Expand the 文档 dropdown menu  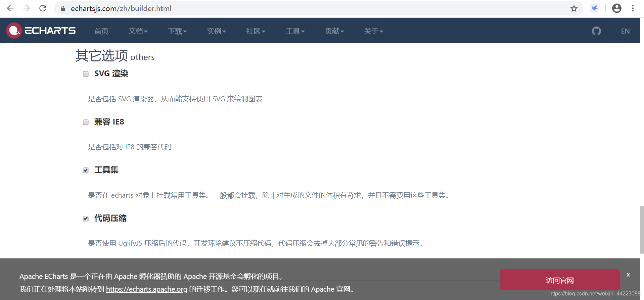138,31
